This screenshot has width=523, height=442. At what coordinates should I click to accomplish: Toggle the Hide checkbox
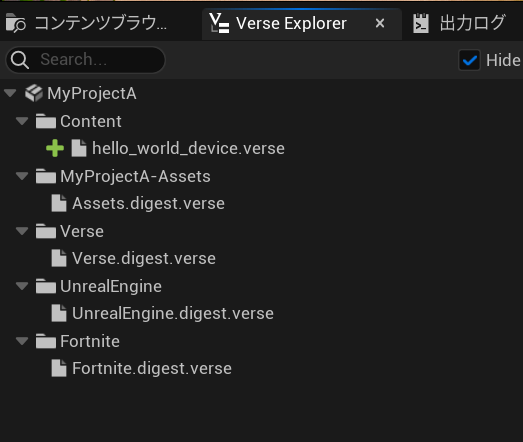pos(469,60)
